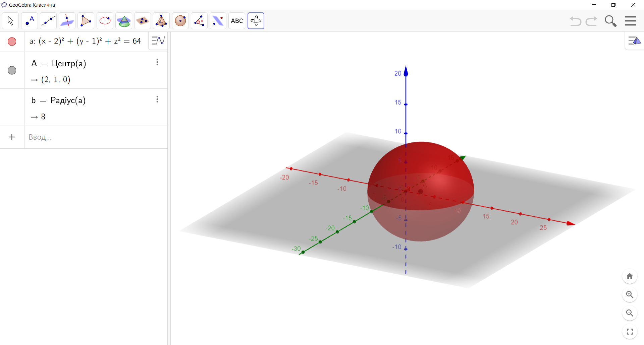Open the three-dot menu for Центр(a)
The width and height of the screenshot is (644, 345).
click(157, 62)
